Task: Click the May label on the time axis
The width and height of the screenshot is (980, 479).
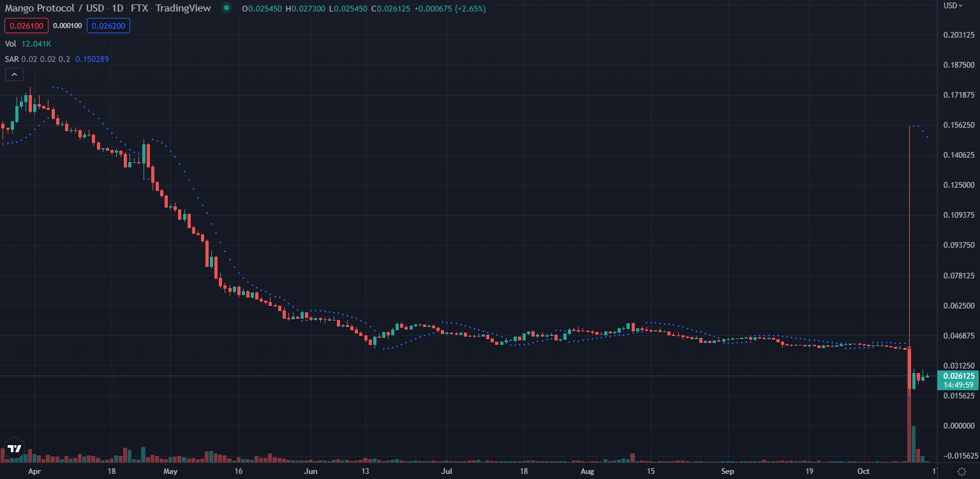Action: 170,471
